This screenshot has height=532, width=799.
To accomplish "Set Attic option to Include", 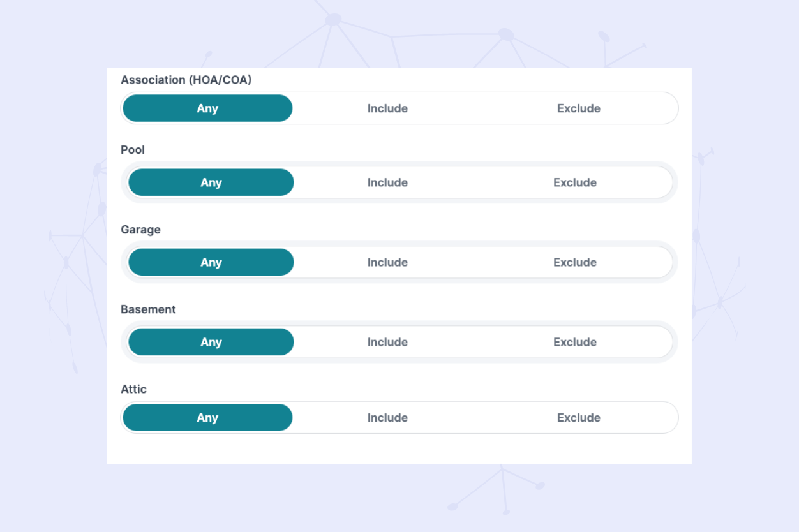I will (387, 418).
